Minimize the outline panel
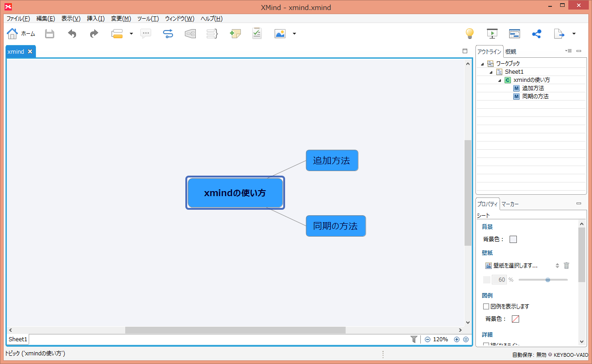Screen dimensions: 592x364 pos(579,51)
